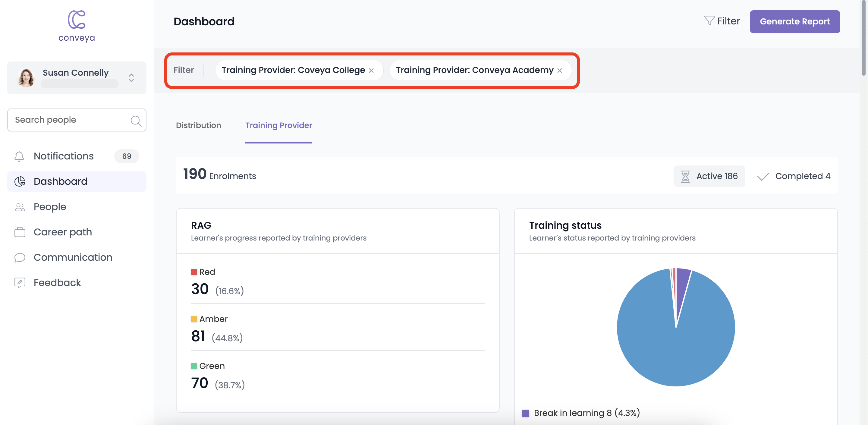Click the Amber value 81
Viewport: 868px width, 425px height.
pyautogui.click(x=198, y=336)
